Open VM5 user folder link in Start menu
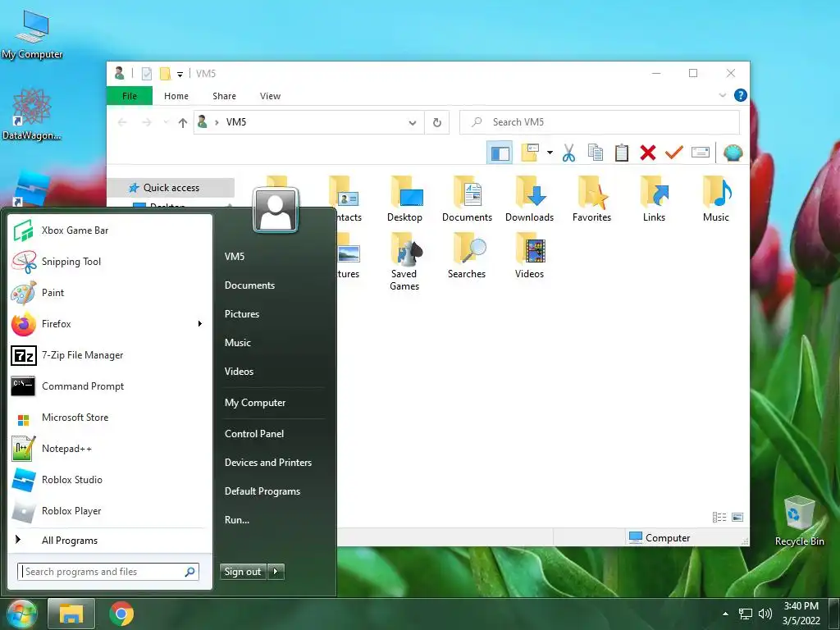 235,256
